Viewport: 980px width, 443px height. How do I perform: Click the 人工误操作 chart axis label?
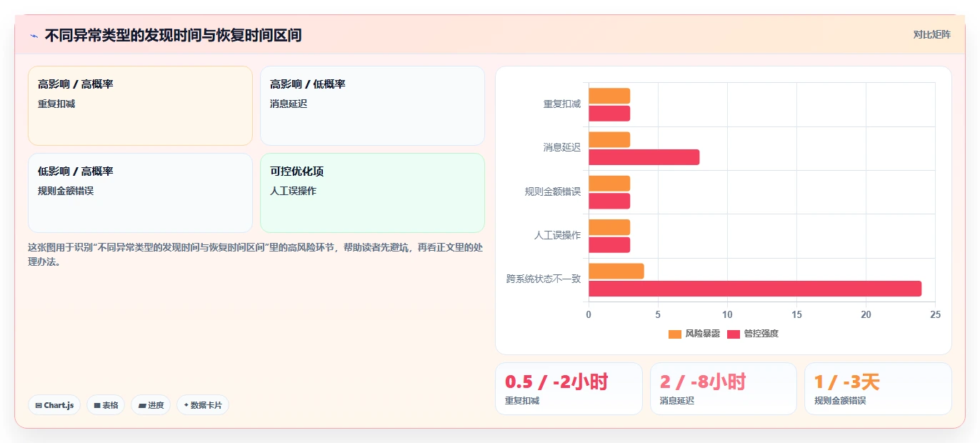(x=558, y=236)
